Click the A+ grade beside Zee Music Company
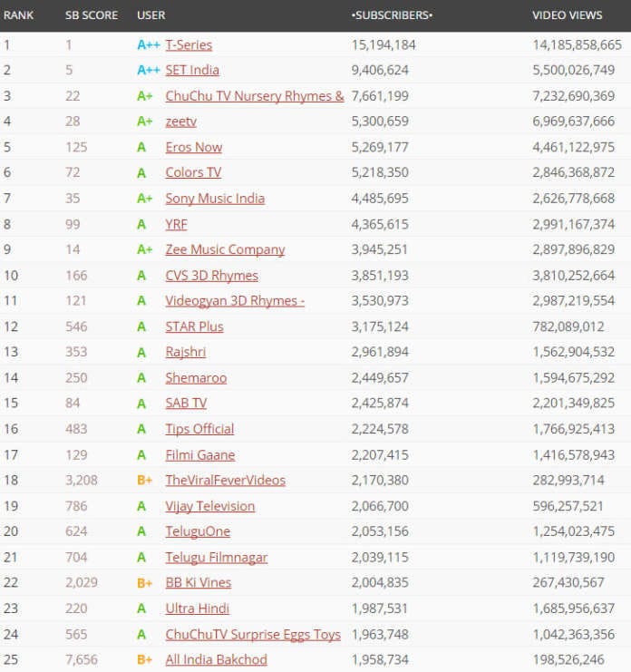Image resolution: width=631 pixels, height=672 pixels. tap(145, 249)
